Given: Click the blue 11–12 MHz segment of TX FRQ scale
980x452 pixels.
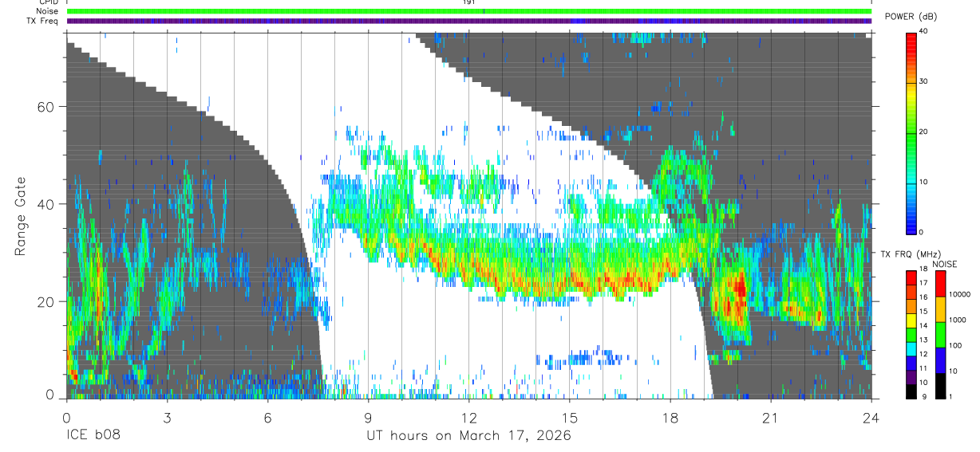Looking at the screenshot, I should (911, 363).
